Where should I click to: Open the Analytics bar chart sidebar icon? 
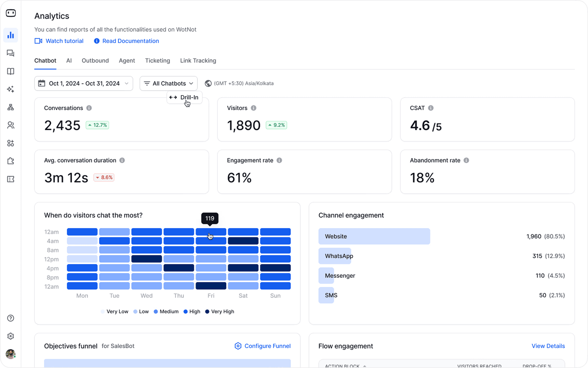click(11, 35)
